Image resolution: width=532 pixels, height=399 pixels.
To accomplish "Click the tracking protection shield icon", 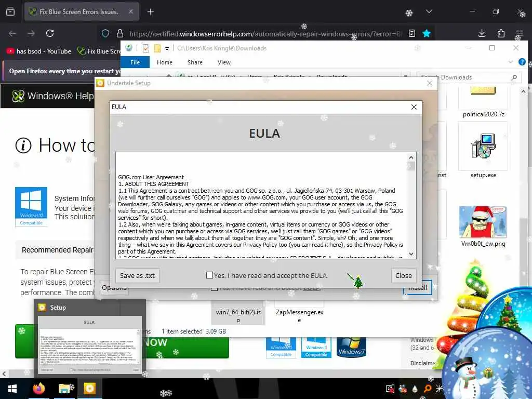I will click(105, 33).
